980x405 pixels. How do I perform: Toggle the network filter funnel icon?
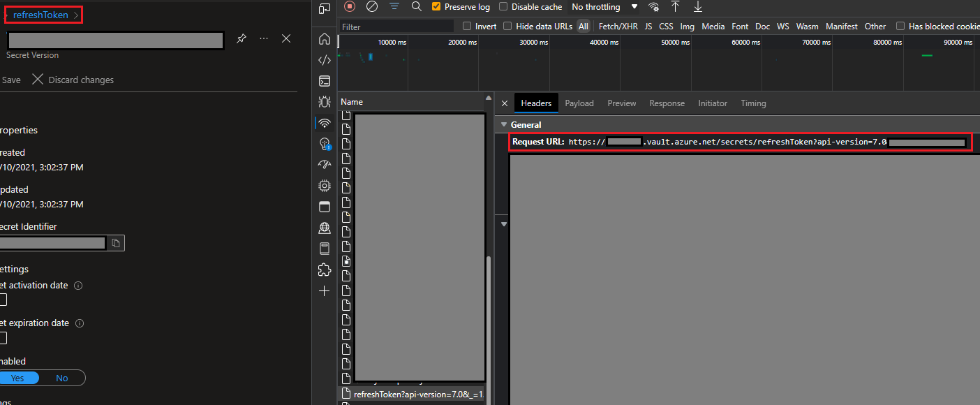pyautogui.click(x=394, y=6)
